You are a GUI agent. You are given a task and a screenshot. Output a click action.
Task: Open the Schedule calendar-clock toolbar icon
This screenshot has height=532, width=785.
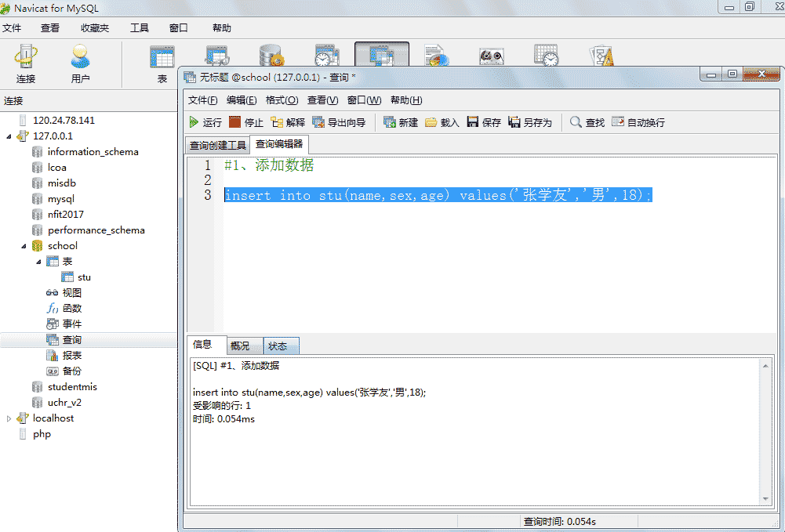(546, 56)
